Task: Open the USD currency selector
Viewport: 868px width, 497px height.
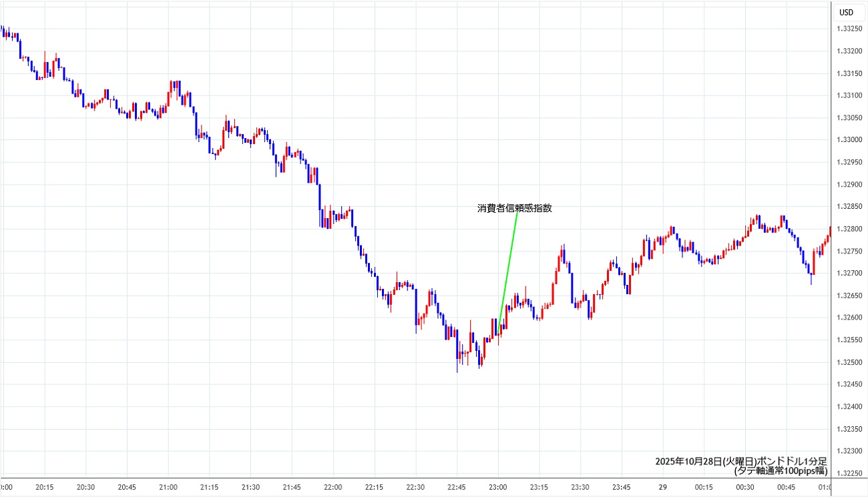Action: tap(846, 12)
